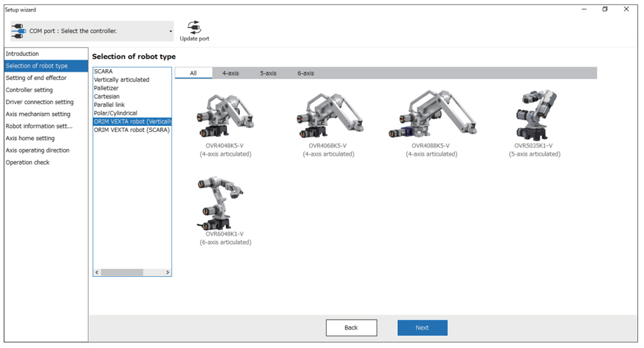Open Setting of end effector step
The height and width of the screenshot is (348, 644).
click(x=37, y=78)
